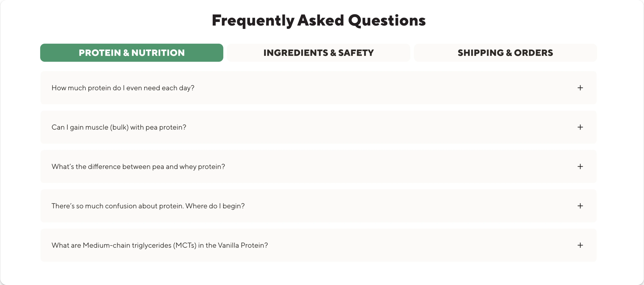
Task: Click the 'Frequently Asked Questions' heading
Action: point(318,20)
